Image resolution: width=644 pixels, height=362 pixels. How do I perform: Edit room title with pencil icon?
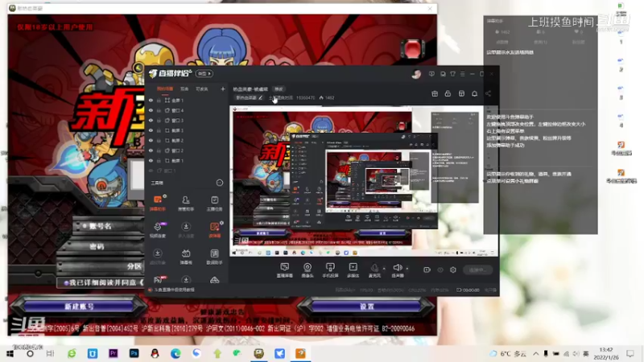[260, 97]
